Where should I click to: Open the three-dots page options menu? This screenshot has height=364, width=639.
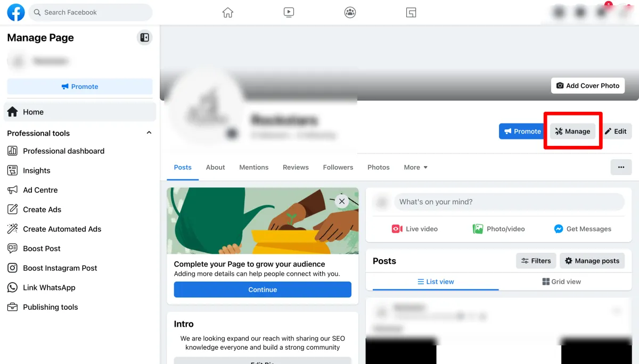[621, 167]
